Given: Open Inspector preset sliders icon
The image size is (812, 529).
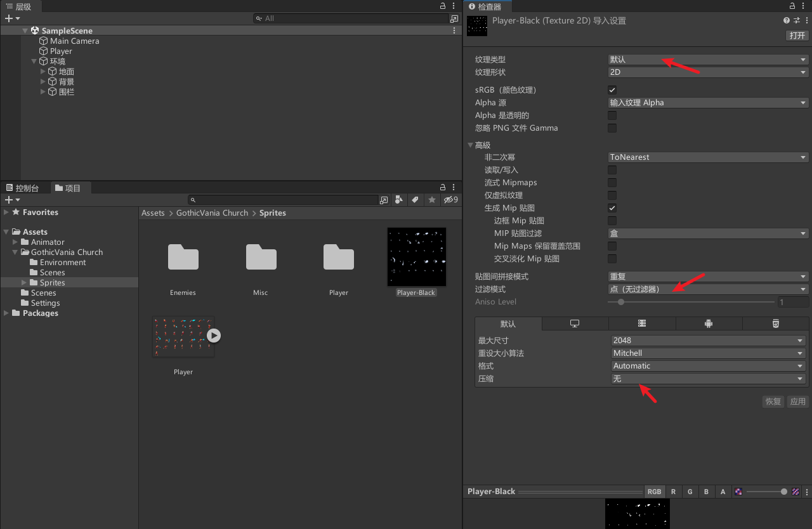Looking at the screenshot, I should pos(796,21).
